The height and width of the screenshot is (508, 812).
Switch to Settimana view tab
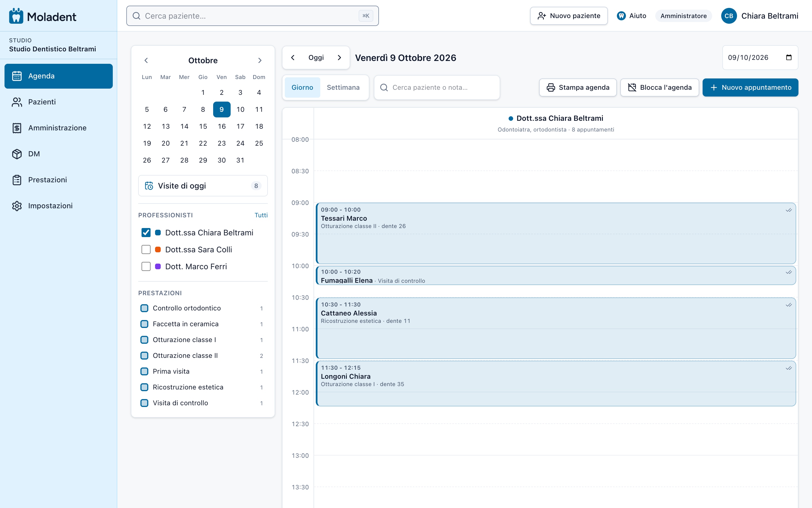pos(343,87)
